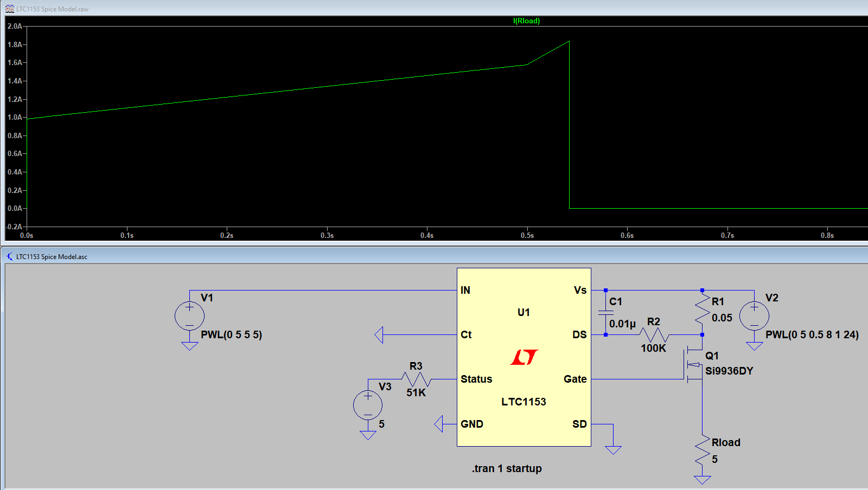Click the .tran 1 startup directive

point(507,468)
